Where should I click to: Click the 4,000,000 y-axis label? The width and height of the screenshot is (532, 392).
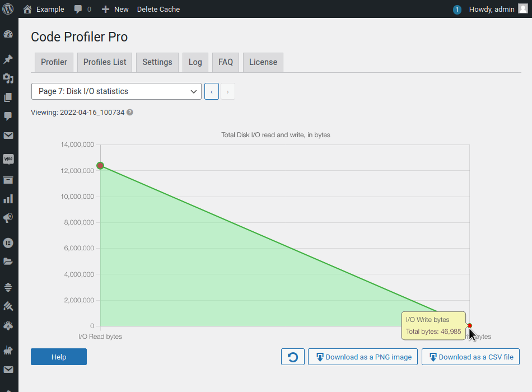click(x=79, y=274)
